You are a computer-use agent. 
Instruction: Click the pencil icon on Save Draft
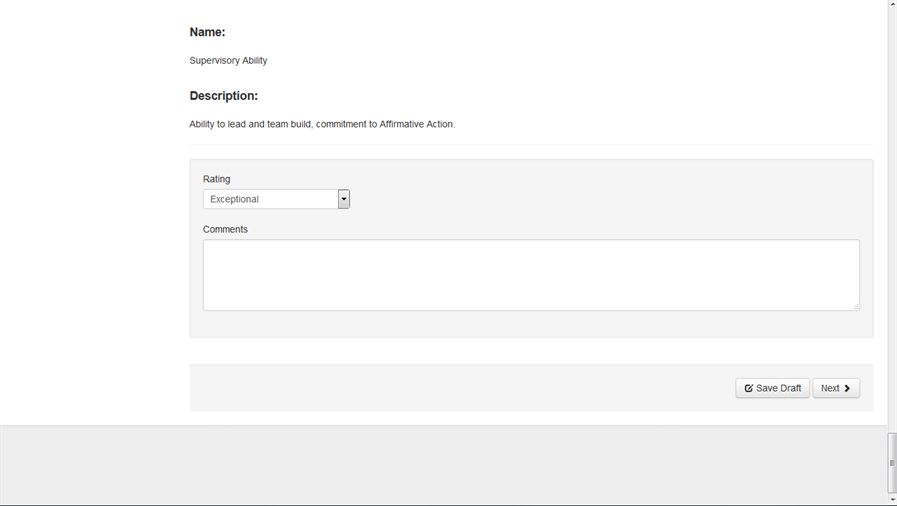[749, 388]
